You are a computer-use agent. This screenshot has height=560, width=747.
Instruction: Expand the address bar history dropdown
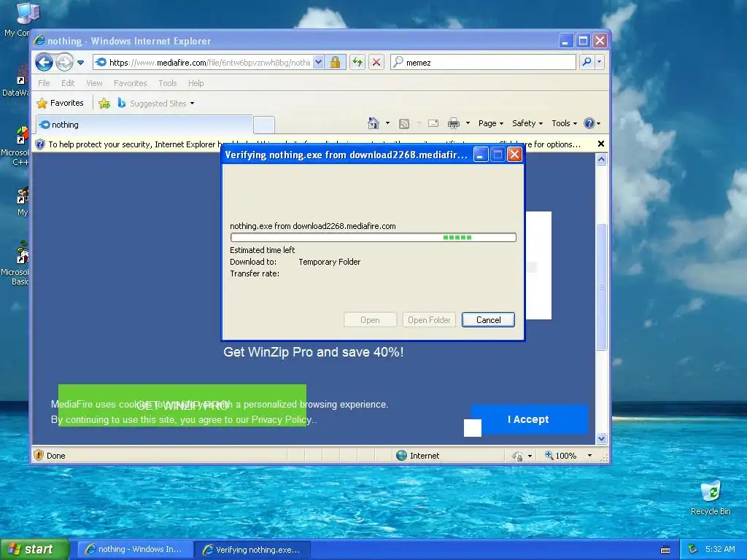[319, 63]
